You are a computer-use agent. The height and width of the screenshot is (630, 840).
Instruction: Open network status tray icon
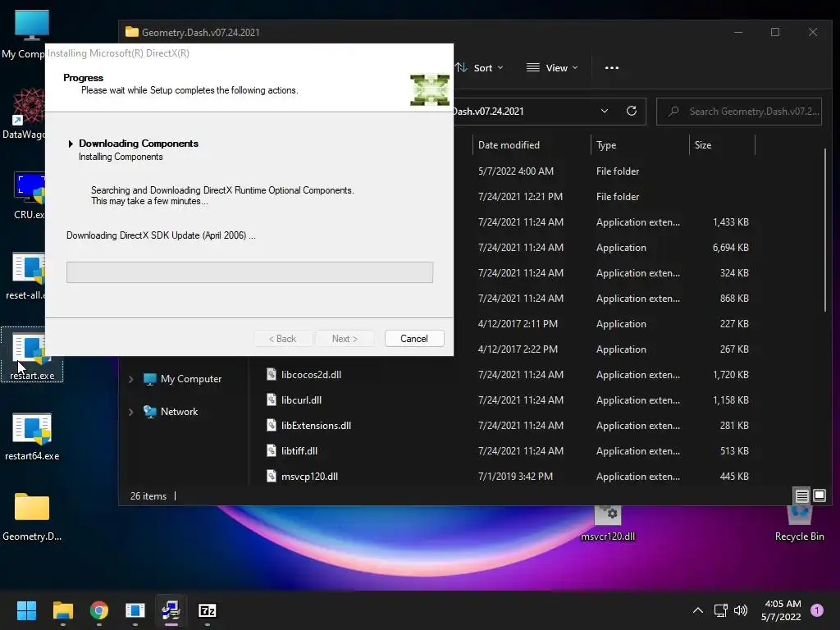tap(720, 610)
